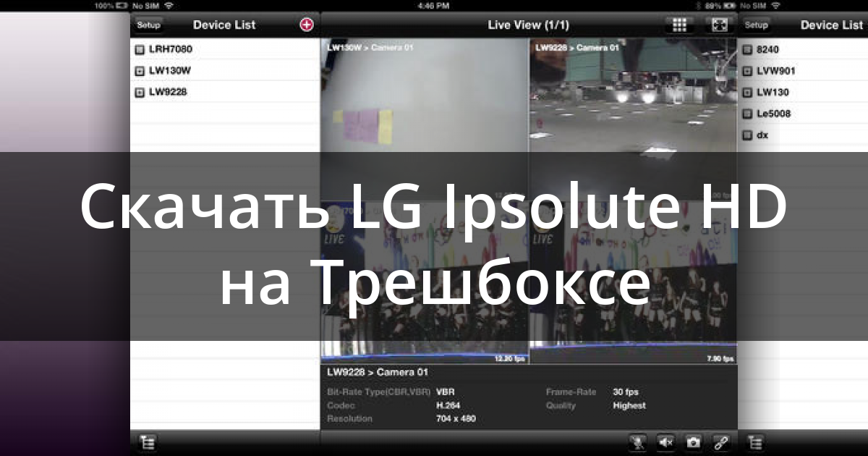Switch to grid layout view in Live View header
Screen dimensions: 868x456
(x=679, y=25)
